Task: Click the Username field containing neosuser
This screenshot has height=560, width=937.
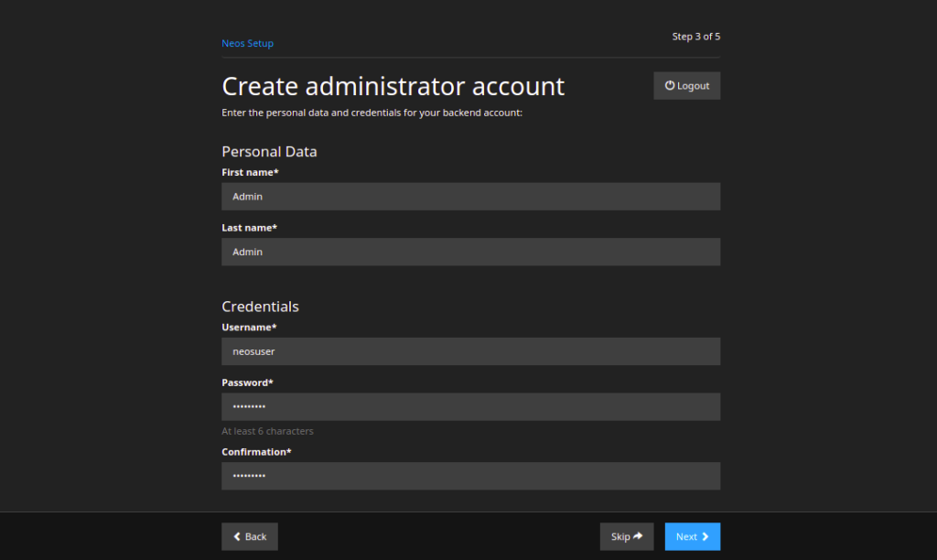Action: (x=470, y=350)
